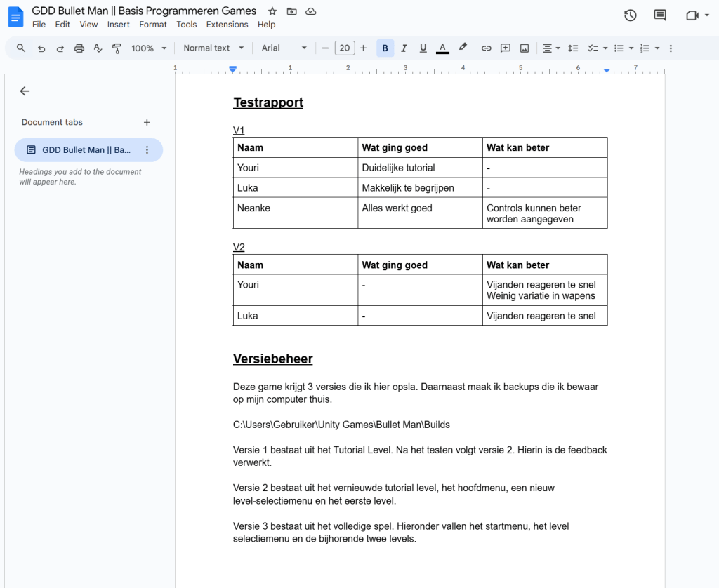Image resolution: width=719 pixels, height=588 pixels.
Task: Select the paint format tool
Action: [x=117, y=48]
